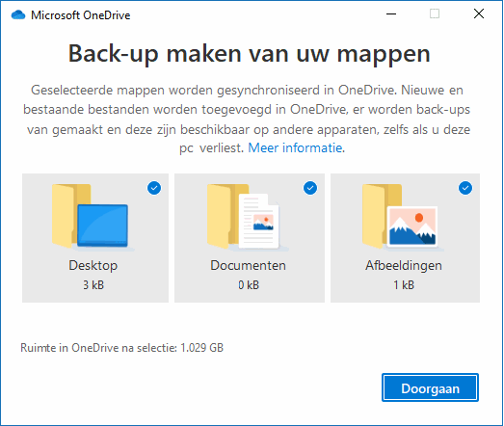Click the 1 kB size under Afbeeldingen
This screenshot has width=504, height=426.
coord(404,285)
